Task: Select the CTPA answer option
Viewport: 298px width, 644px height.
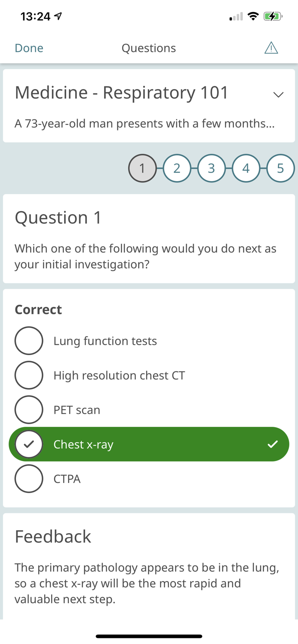Action: [67, 478]
